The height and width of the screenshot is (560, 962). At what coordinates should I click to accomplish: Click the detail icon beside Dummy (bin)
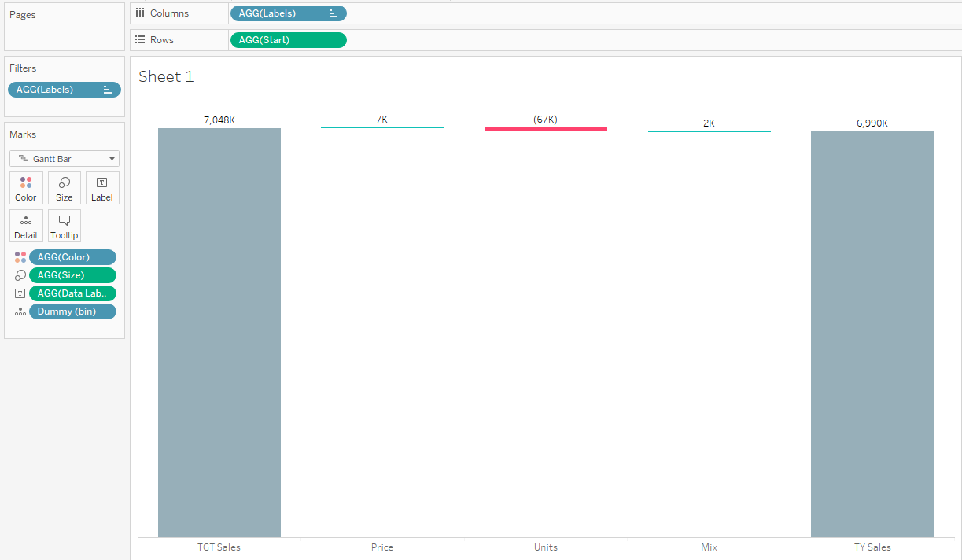click(20, 311)
